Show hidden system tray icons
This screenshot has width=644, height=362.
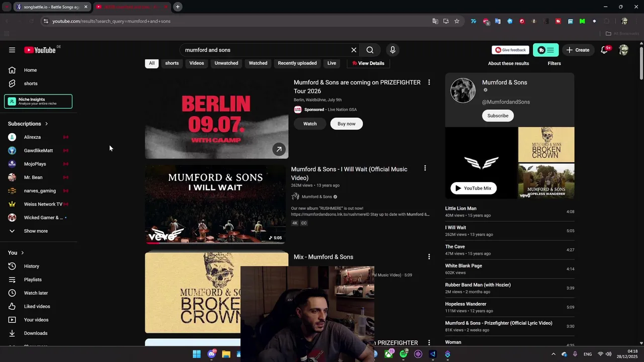tap(553, 354)
